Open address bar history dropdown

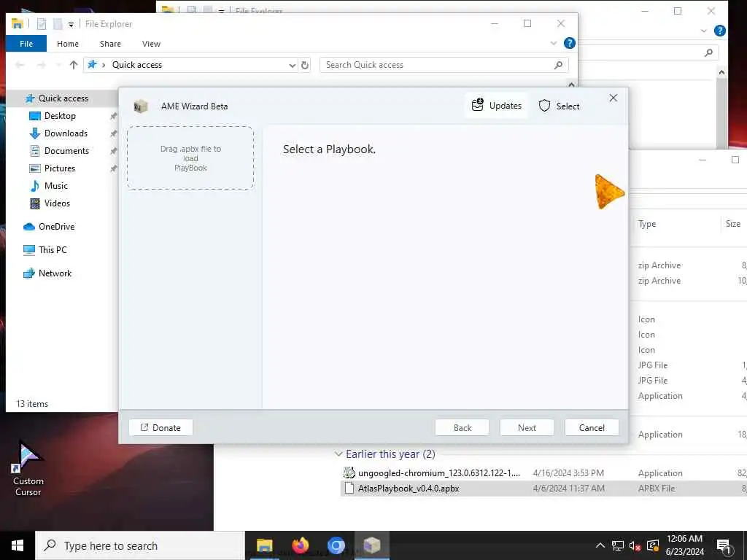click(292, 65)
